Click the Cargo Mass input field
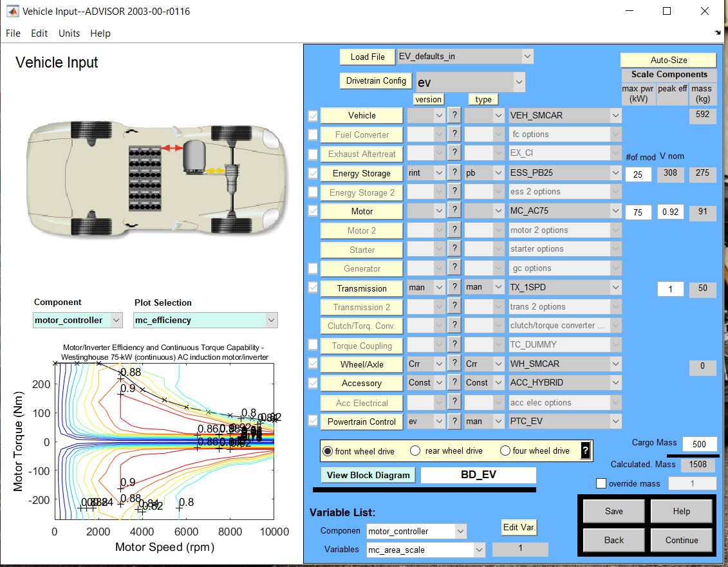This screenshot has height=567, width=728. tap(699, 443)
